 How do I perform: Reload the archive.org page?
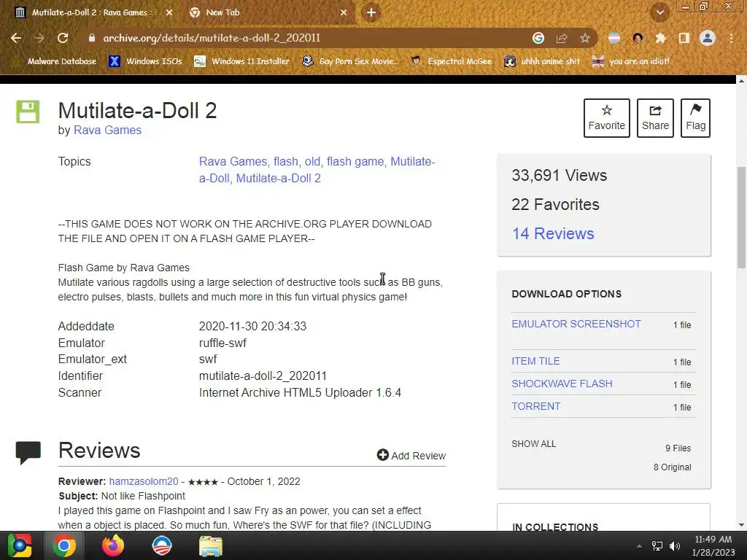(x=63, y=38)
